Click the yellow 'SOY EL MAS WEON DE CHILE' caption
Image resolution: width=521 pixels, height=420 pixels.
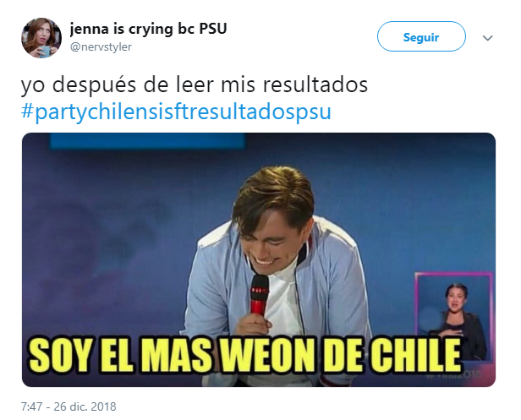click(245, 355)
